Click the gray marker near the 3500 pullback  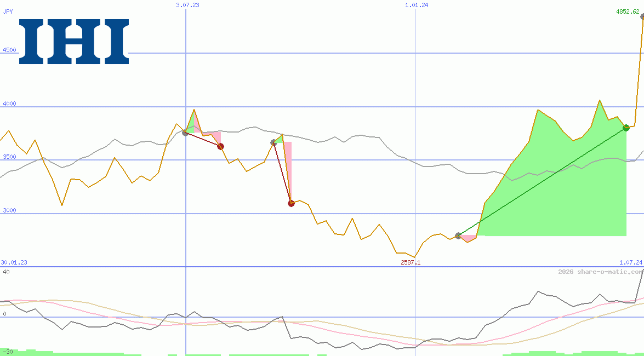(272, 142)
